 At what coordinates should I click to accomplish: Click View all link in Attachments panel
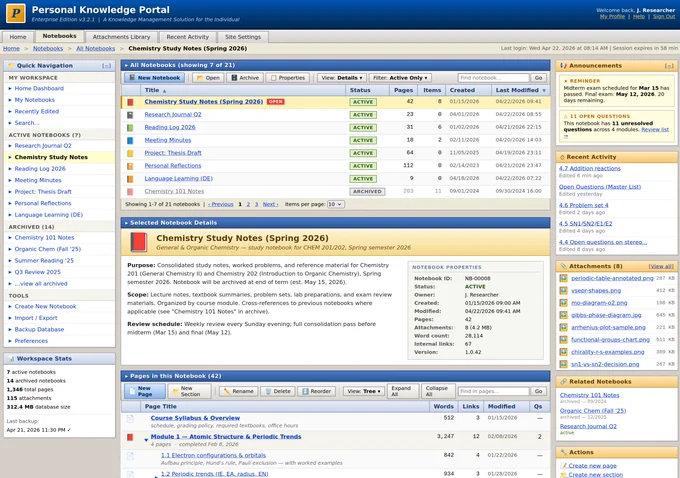coord(661,266)
